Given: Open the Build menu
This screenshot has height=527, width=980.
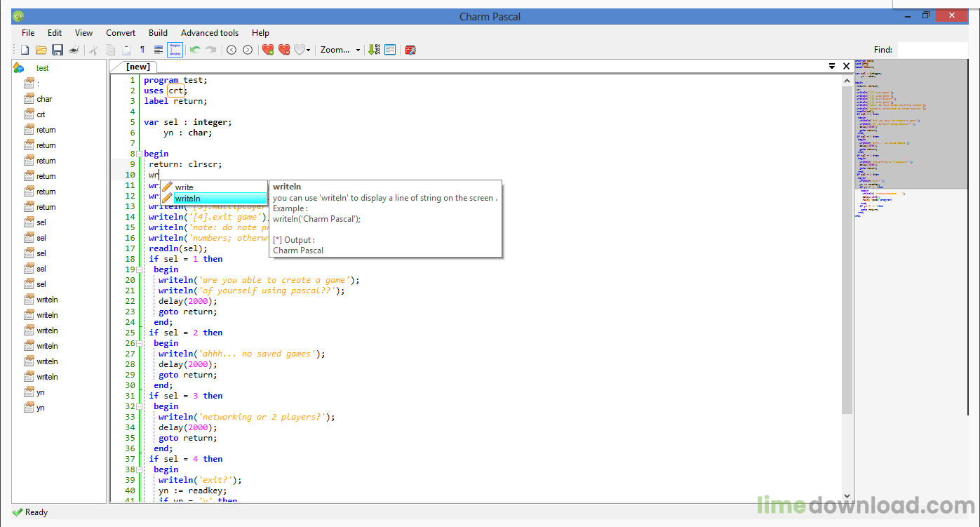Looking at the screenshot, I should (158, 33).
